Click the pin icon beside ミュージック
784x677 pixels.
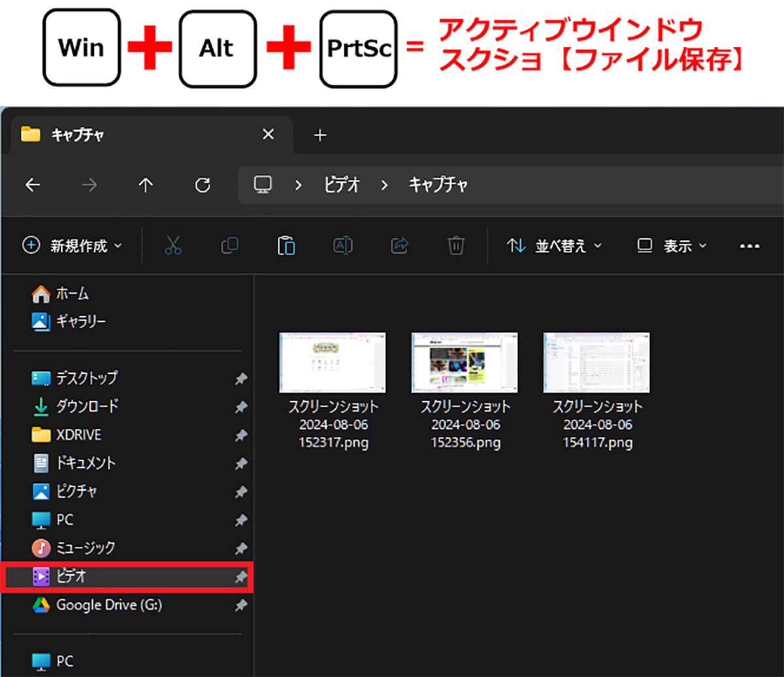coord(241,548)
